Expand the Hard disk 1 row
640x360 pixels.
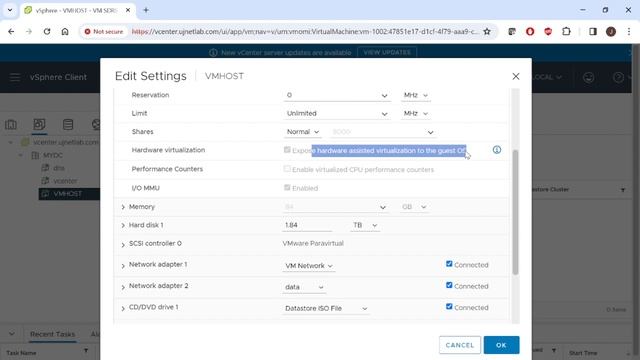[x=123, y=225]
